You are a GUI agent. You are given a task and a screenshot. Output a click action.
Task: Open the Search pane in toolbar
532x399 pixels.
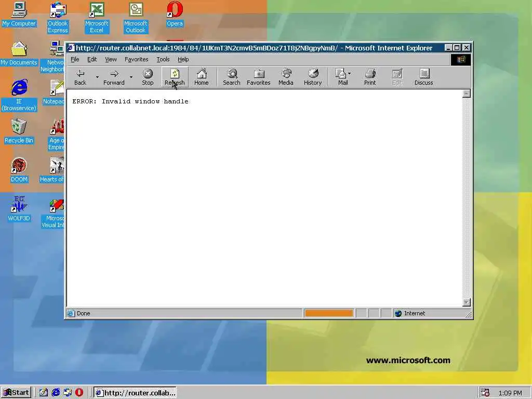point(231,77)
